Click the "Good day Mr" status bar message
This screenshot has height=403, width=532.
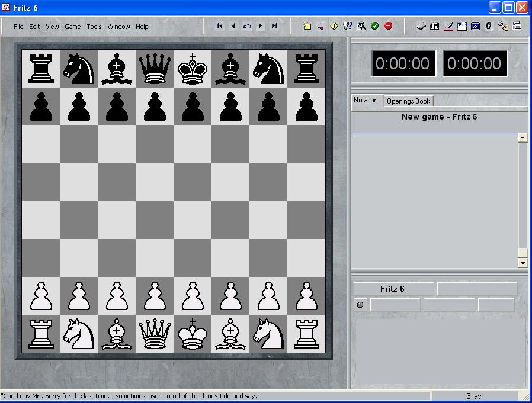[130, 396]
